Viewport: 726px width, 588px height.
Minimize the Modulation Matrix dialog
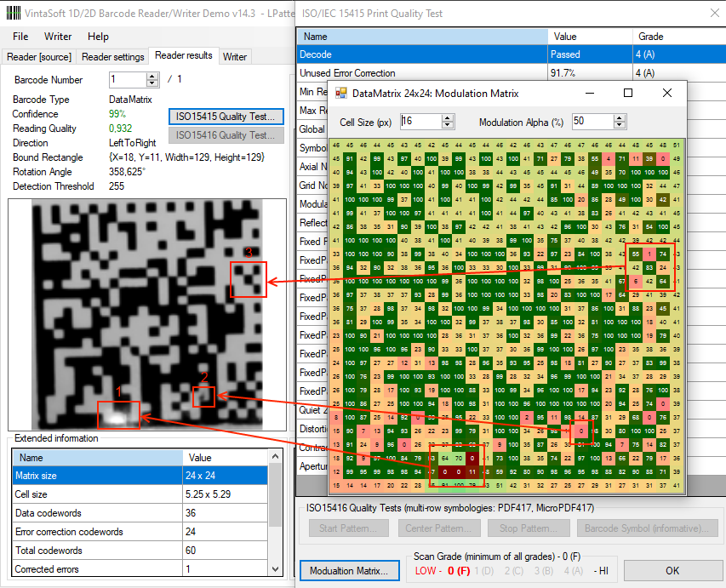(589, 93)
